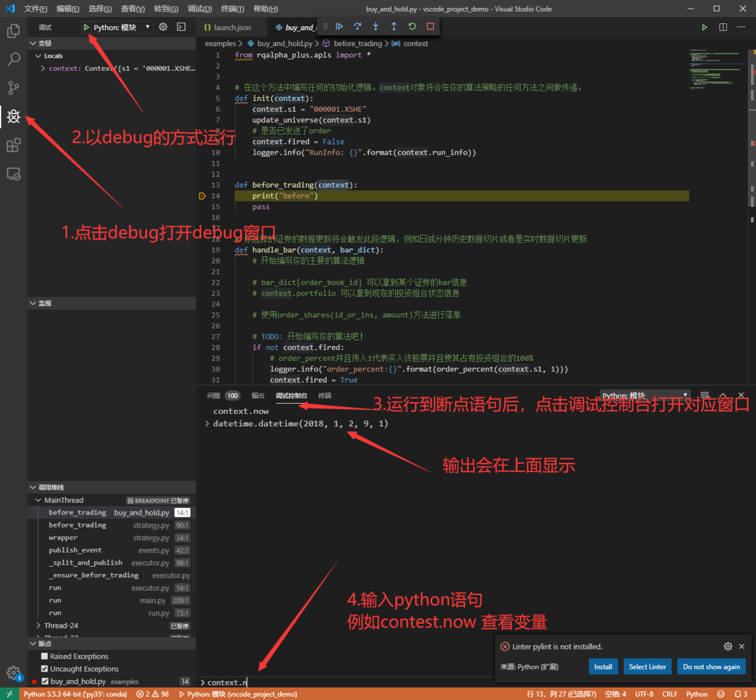Open launch.json via debug gear icon
The width and height of the screenshot is (756, 700).
click(x=163, y=27)
